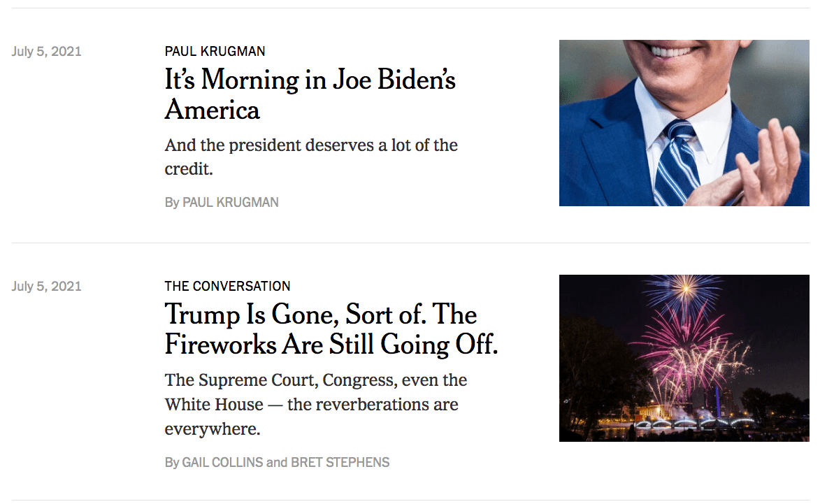Click summary about Supreme Court, Congress reverberations
Viewport: 834px width, 504px height.
[x=316, y=404]
